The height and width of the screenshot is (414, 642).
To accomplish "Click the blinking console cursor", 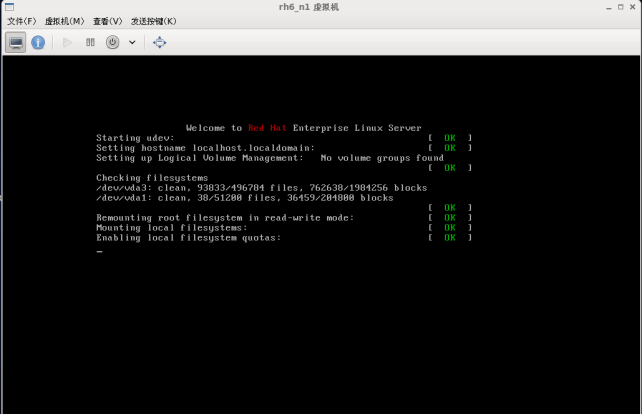I will point(99,251).
